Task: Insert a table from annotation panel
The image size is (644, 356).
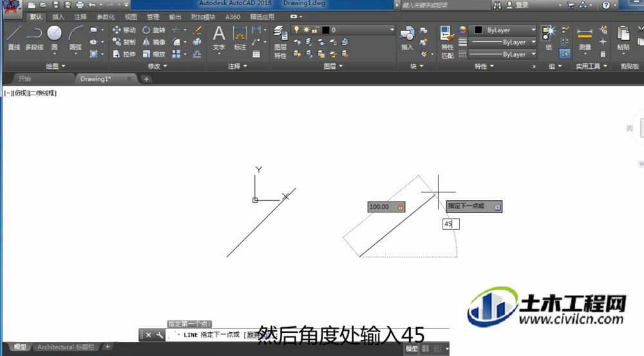Action: coord(256,54)
